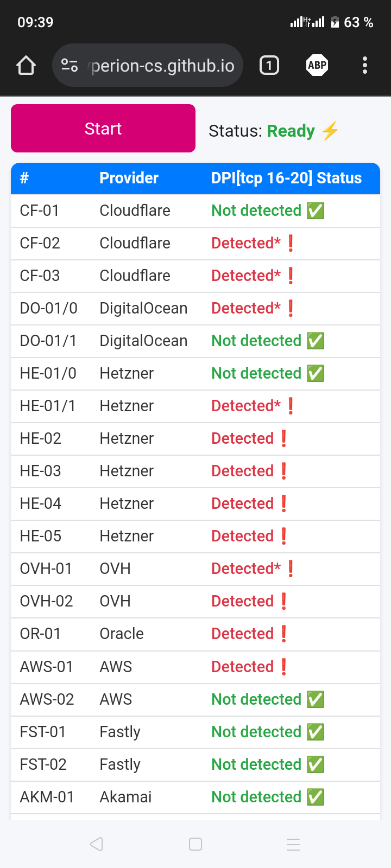Tap the Android back navigation icon
The image size is (391, 868).
coord(97,844)
